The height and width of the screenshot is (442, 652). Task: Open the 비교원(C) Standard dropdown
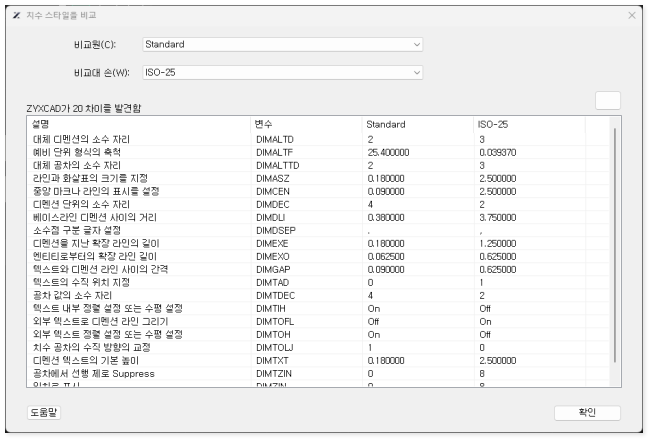(x=282, y=44)
